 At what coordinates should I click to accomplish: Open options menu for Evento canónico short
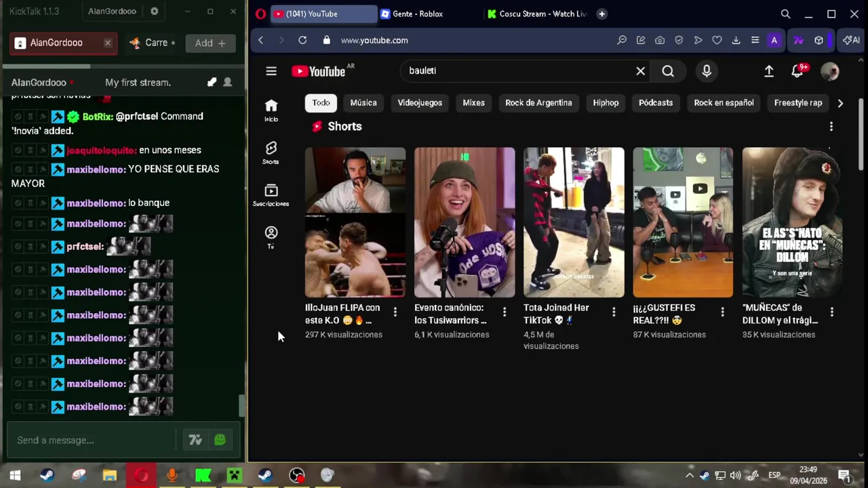(504, 312)
